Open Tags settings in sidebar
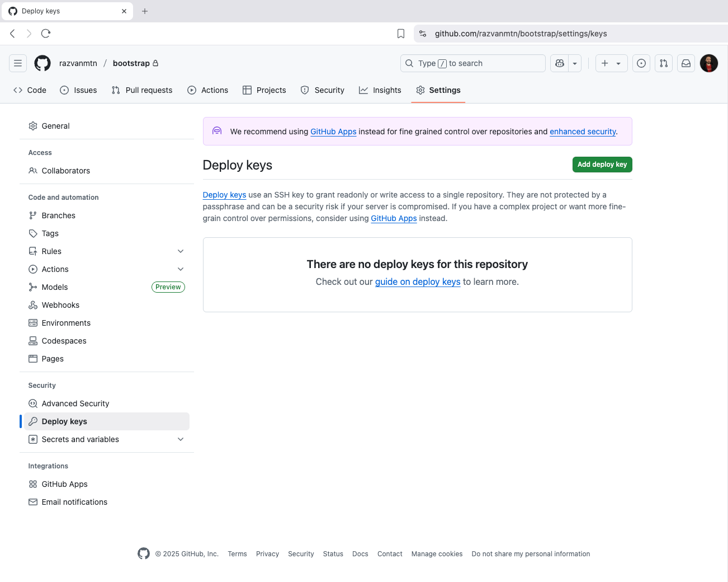The height and width of the screenshot is (582, 728). click(x=107, y=233)
